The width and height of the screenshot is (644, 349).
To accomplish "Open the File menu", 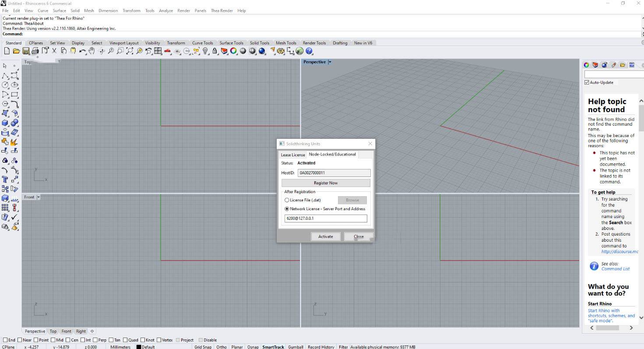I will (x=5, y=11).
